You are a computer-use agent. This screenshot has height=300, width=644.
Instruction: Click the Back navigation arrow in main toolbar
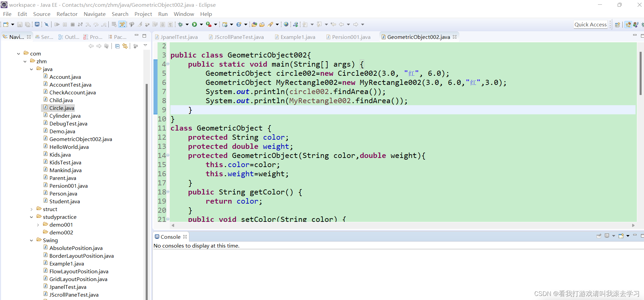[x=341, y=24]
